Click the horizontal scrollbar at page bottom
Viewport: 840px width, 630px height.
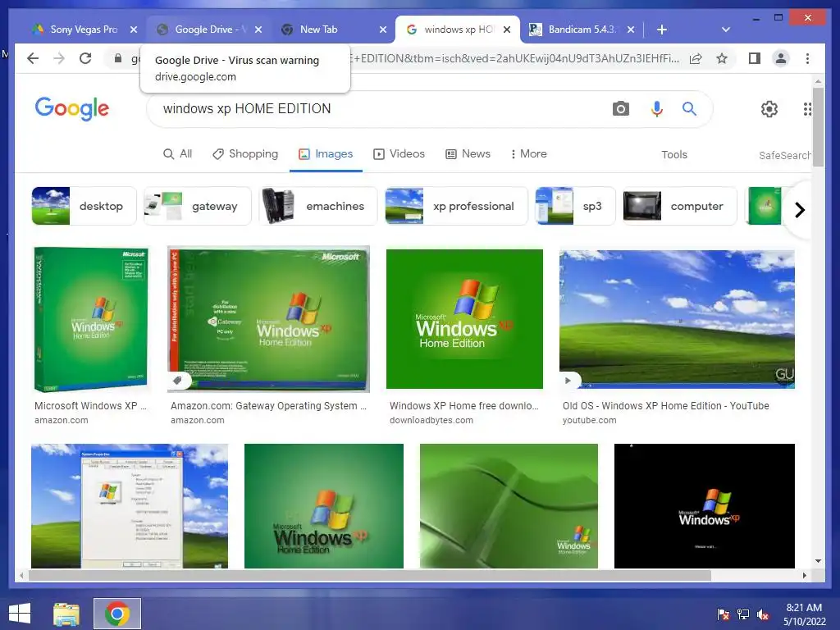pyautogui.click(x=370, y=575)
